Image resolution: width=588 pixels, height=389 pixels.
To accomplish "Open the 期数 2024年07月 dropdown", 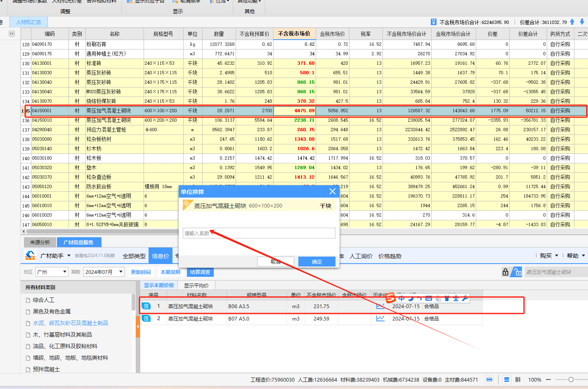I will coord(104,272).
